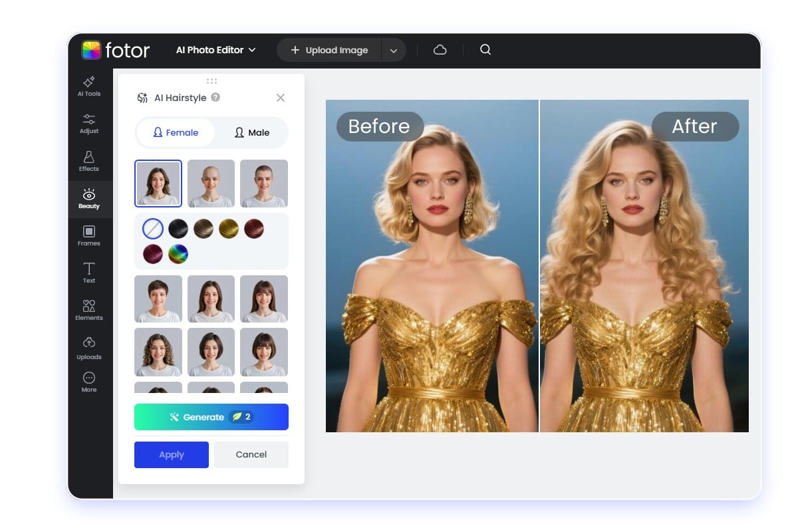Viewport: 798px width, 532px height.
Task: Select the golden blonde hair color swatch
Action: [x=229, y=228]
